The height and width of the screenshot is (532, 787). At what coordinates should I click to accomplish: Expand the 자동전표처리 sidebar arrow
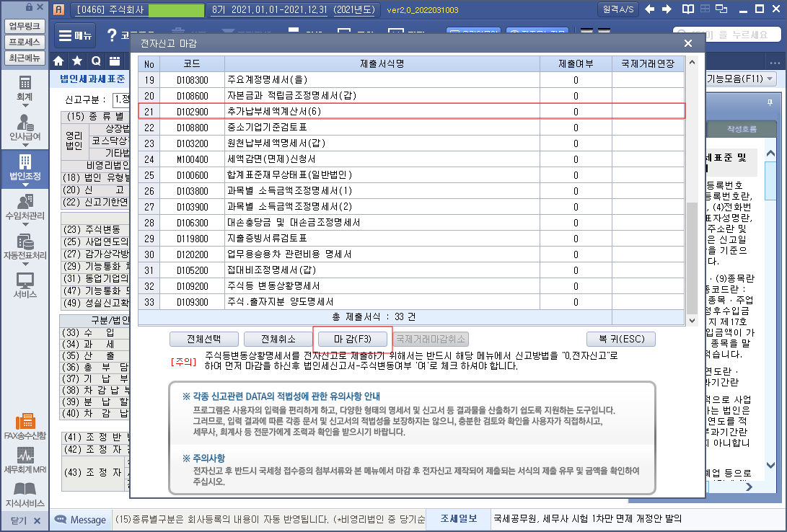pos(25,265)
